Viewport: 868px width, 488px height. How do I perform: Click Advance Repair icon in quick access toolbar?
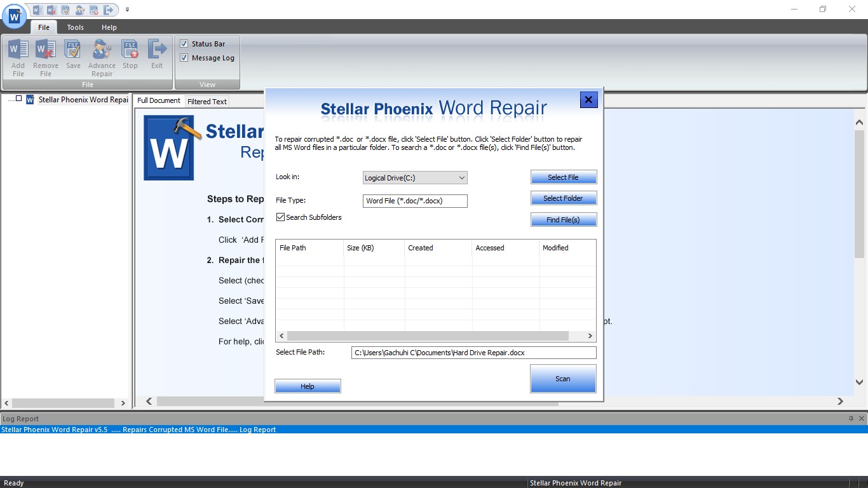click(x=79, y=10)
